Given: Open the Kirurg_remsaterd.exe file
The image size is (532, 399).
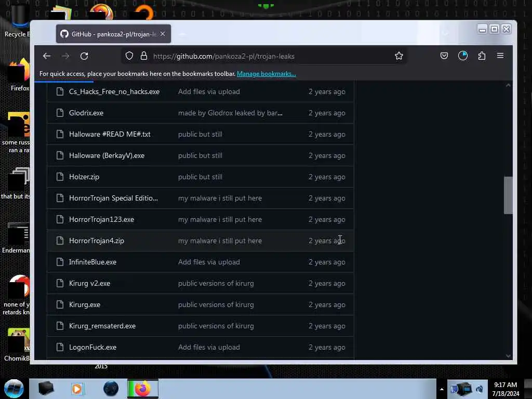Looking at the screenshot, I should (x=102, y=326).
